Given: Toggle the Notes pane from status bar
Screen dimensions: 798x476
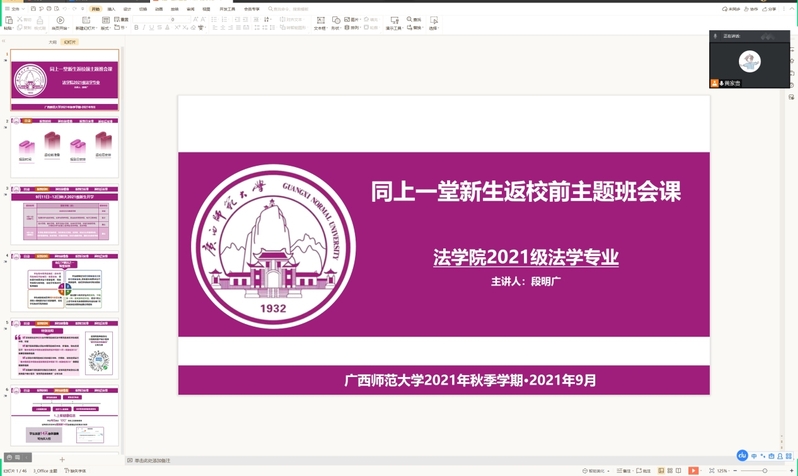Looking at the screenshot, I should (623, 471).
